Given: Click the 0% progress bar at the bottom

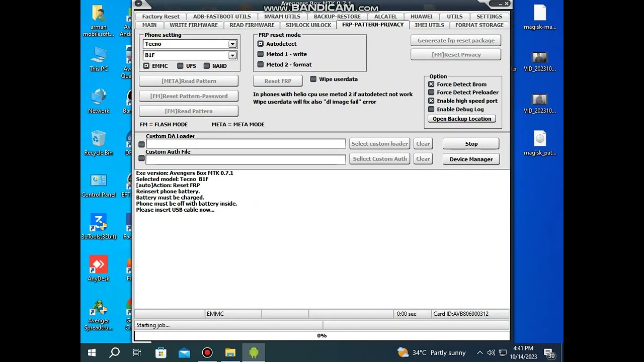Looking at the screenshot, I should (322, 335).
